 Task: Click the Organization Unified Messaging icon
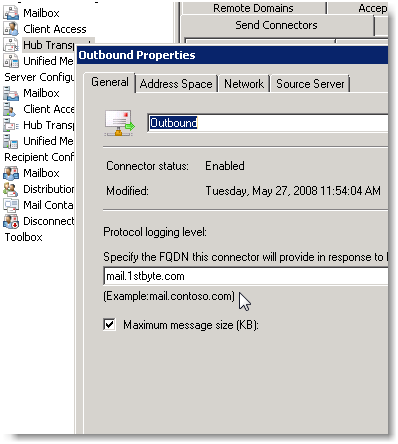pos(11,61)
